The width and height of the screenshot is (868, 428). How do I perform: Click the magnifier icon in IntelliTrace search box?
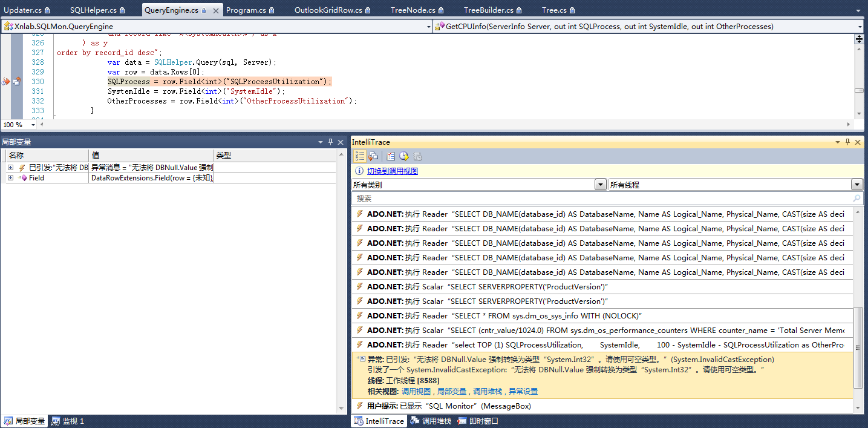(x=857, y=198)
